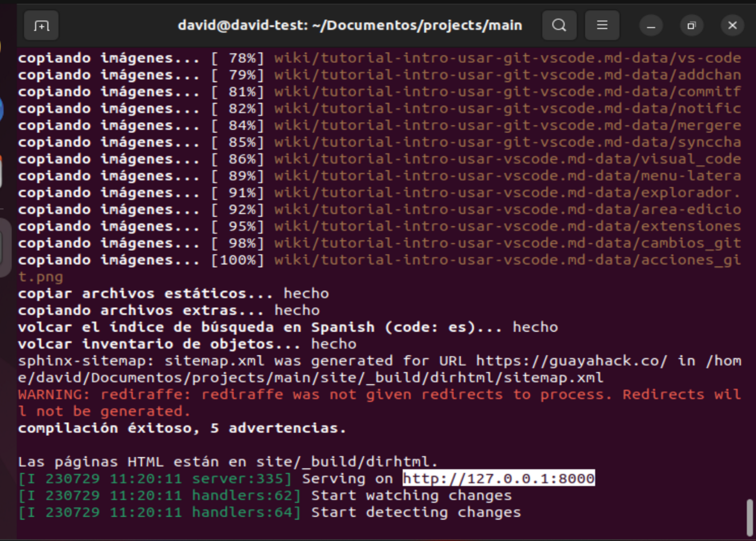This screenshot has height=541, width=756.
Task: Click 'Las páginas HTML están en site/_build/dirhtml.'
Action: [x=228, y=462]
